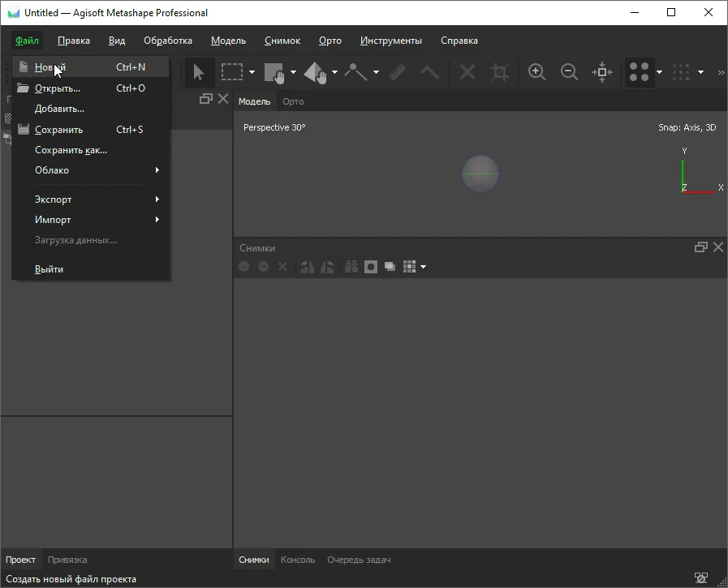Click the 3D trackball sphere in viewport
The width and height of the screenshot is (728, 588).
pyautogui.click(x=480, y=174)
